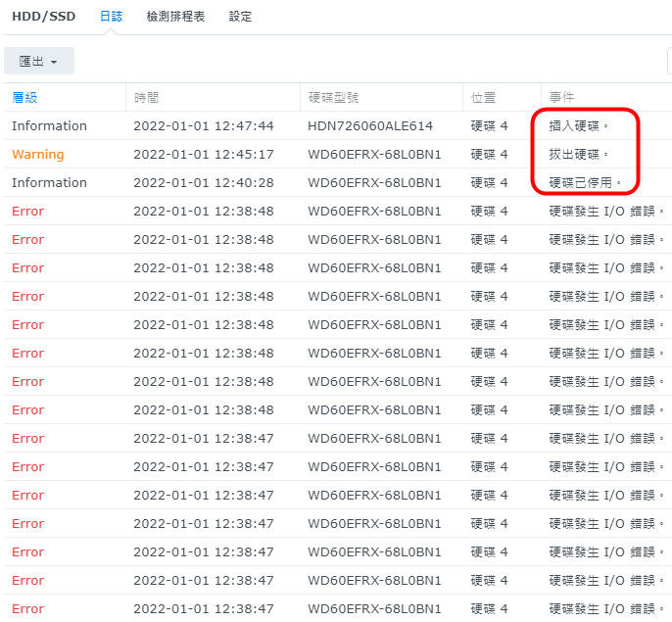Select Information level in the 12:47:44 row
The image size is (672, 622).
coord(49,126)
